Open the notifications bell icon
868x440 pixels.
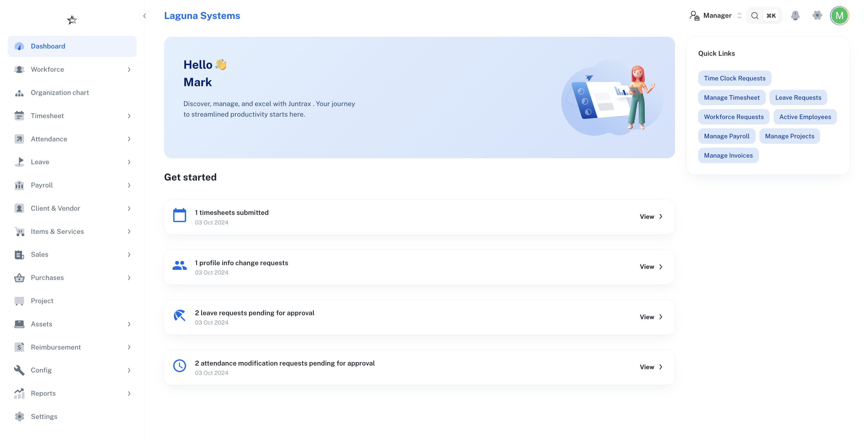[x=796, y=15]
